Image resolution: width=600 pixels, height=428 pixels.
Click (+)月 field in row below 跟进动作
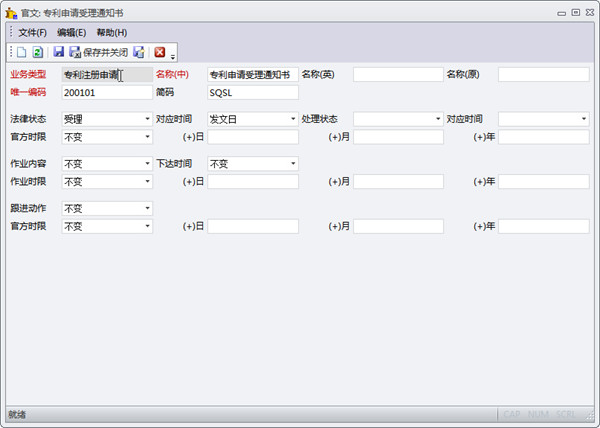398,226
